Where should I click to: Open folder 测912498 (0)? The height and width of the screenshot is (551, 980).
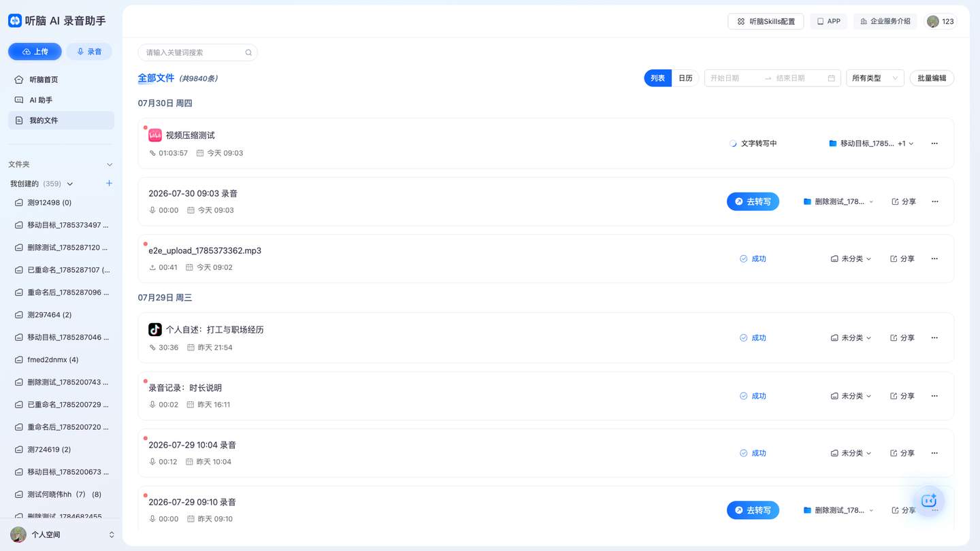coord(61,203)
